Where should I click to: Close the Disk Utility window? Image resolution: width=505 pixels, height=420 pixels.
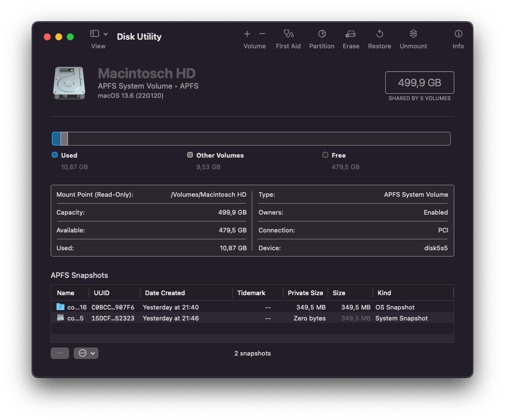[x=47, y=37]
